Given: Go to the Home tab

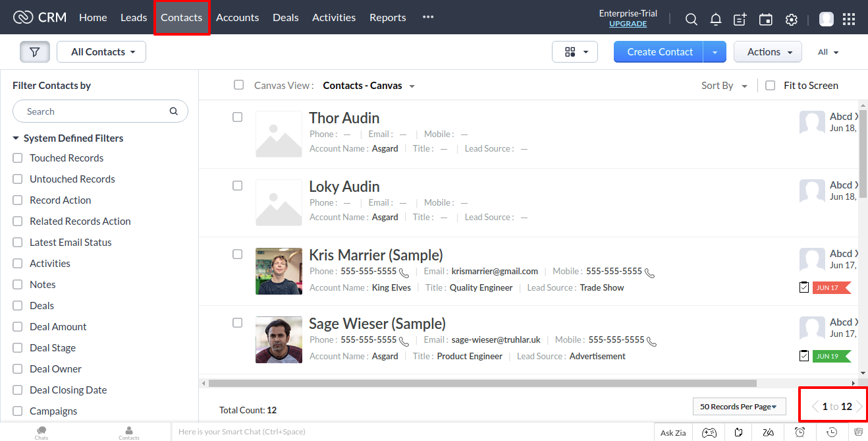Looking at the screenshot, I should (93, 18).
